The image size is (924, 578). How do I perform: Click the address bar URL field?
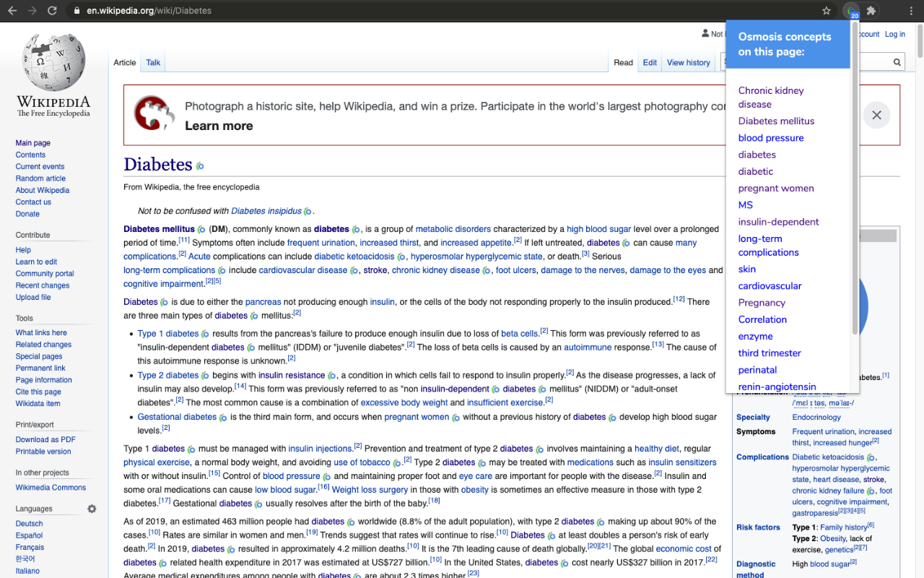coord(448,11)
